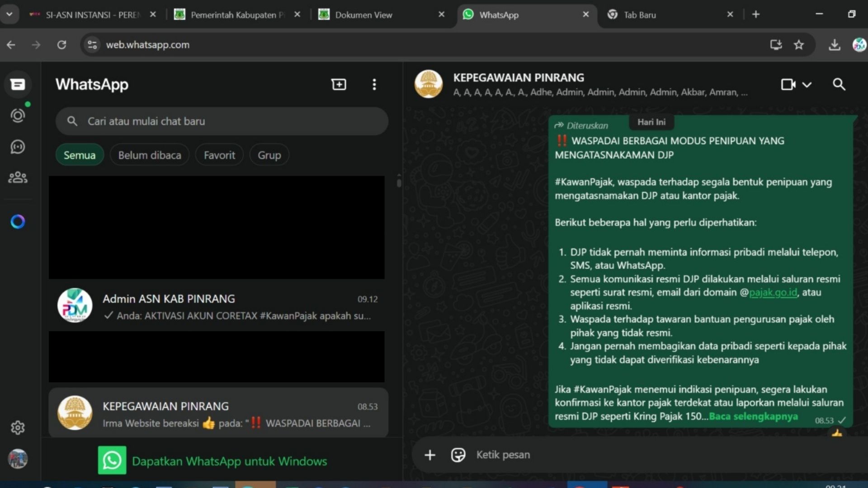This screenshot has height=488, width=868.
Task: Open the three-dot menu above chat list
Action: pos(374,84)
